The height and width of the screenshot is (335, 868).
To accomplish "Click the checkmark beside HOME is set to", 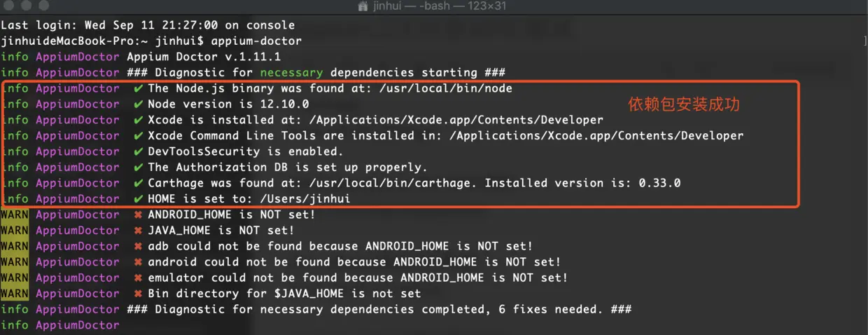I will [138, 199].
